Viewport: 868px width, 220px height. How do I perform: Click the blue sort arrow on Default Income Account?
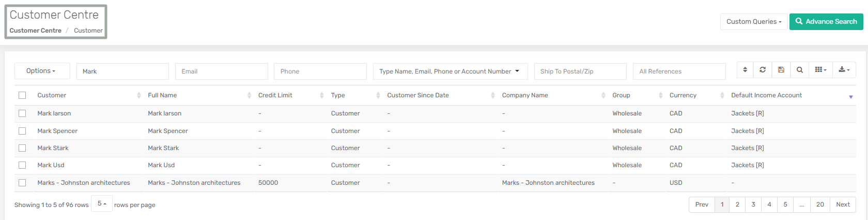coord(851,97)
